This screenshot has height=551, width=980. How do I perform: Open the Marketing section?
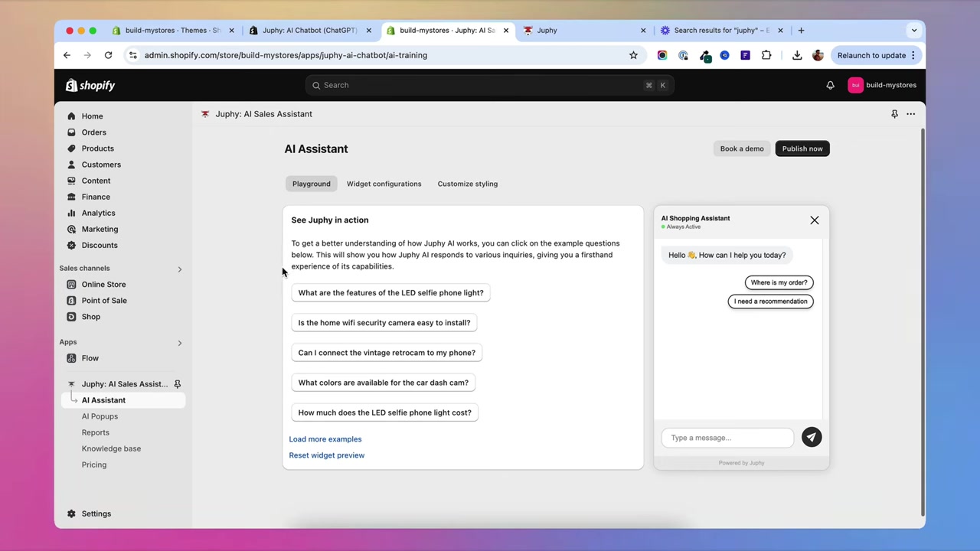pyautogui.click(x=100, y=229)
